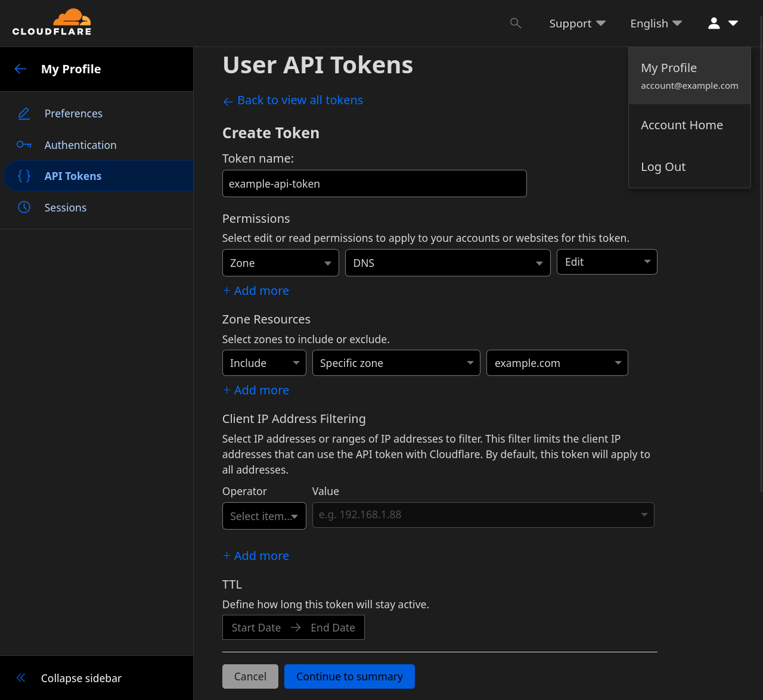
Task: Click the user profile avatar icon
Action: click(x=713, y=23)
